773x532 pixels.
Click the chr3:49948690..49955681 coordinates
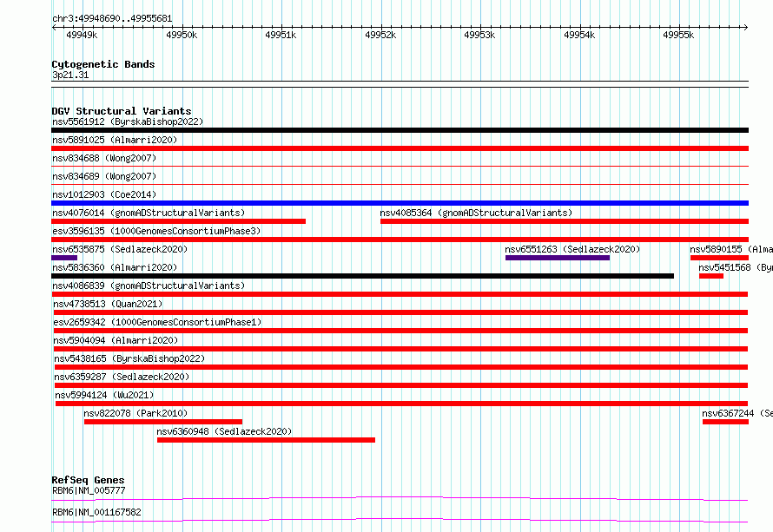click(112, 19)
